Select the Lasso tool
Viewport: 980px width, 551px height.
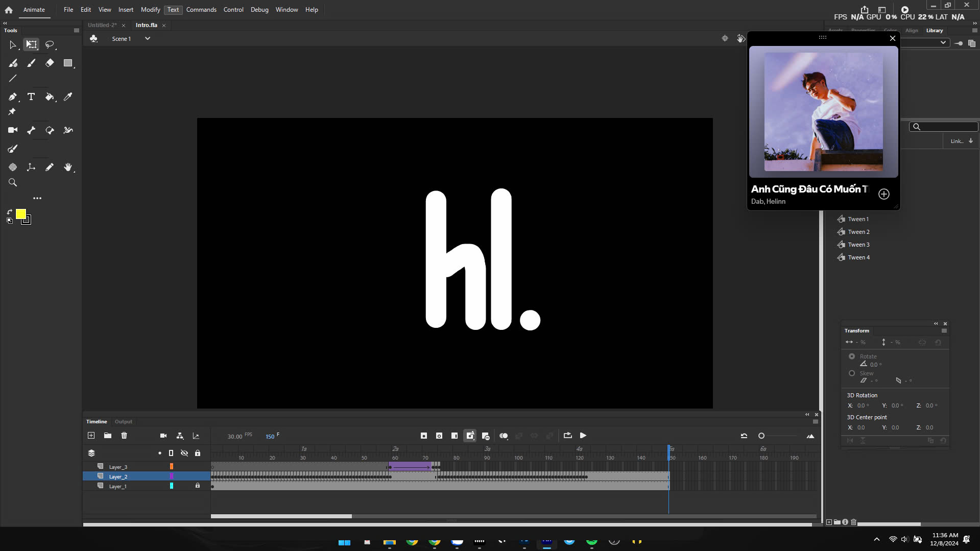(50, 45)
